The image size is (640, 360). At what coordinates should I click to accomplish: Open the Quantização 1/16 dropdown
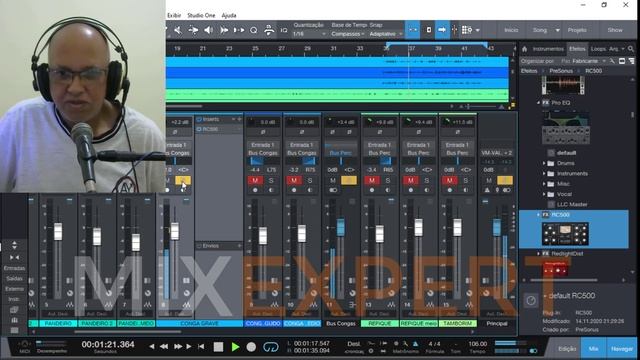309,34
